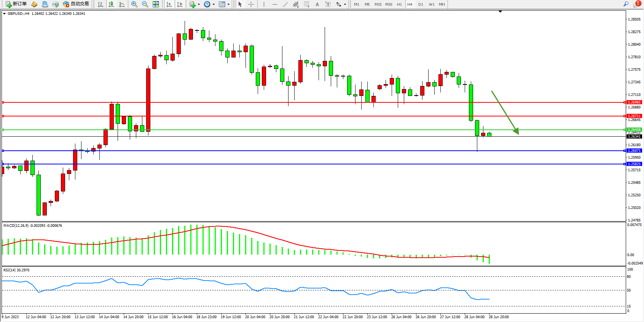This screenshot has height=322, width=644.
Task: Switch chart to candlestick mode
Action: 111,4
